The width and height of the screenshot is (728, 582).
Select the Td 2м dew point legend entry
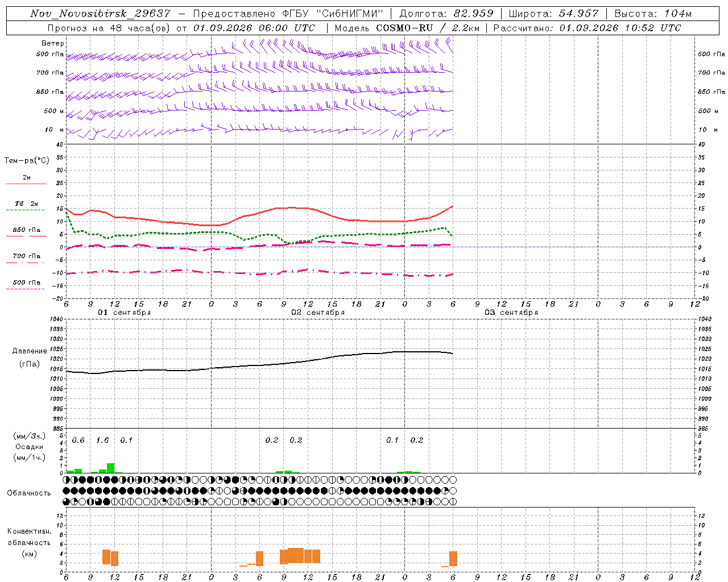[26, 203]
